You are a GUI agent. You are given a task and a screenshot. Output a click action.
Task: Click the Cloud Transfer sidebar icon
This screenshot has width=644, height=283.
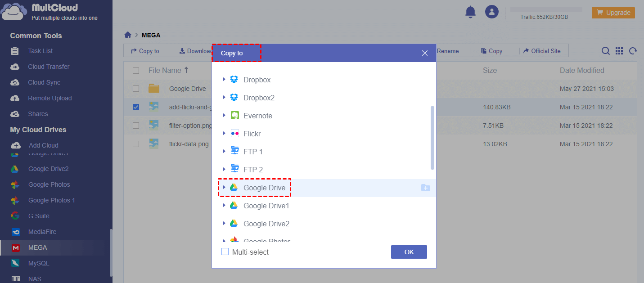(x=15, y=67)
